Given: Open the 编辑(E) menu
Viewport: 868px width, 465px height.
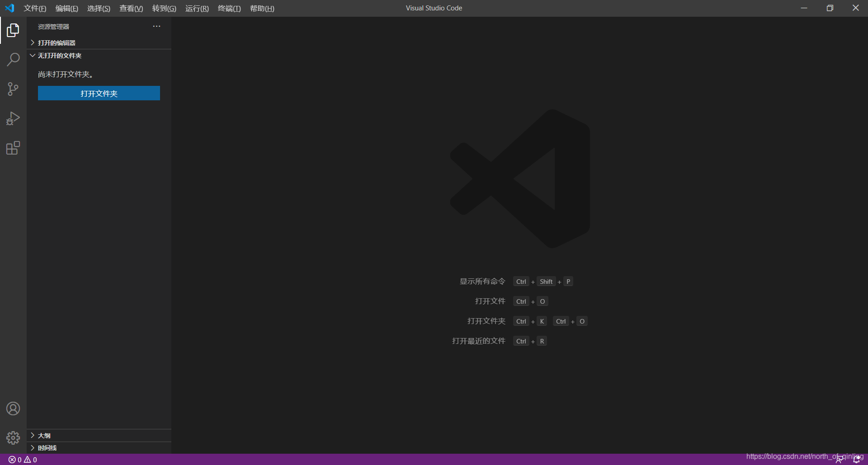Looking at the screenshot, I should coord(67,8).
